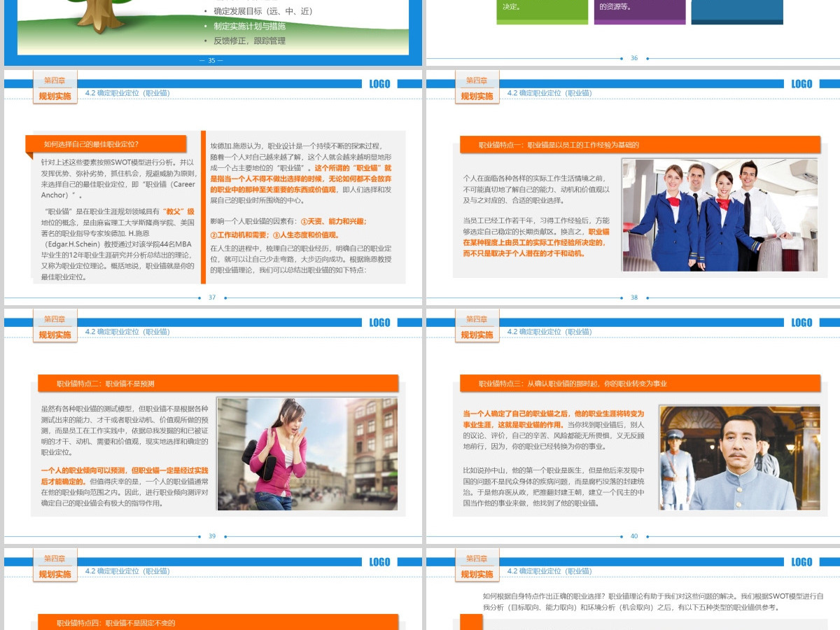Screen dimensions: 840x630
Task: Click page number 40
Action: pos(634,536)
